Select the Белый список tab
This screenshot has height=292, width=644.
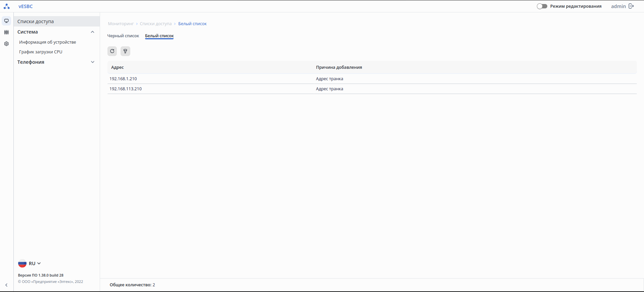(159, 36)
